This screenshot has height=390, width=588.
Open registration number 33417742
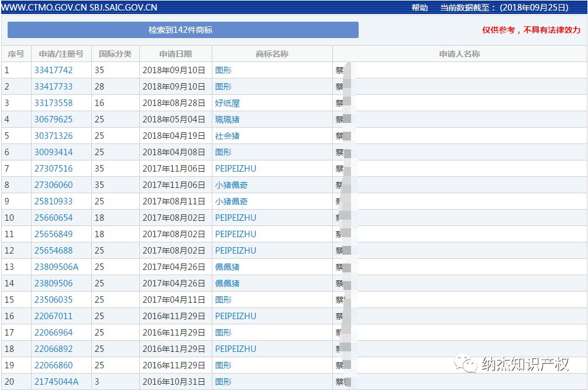point(53,70)
